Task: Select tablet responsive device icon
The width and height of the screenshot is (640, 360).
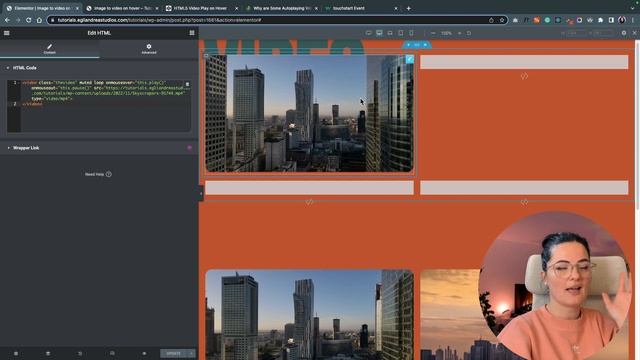Action: (x=400, y=33)
